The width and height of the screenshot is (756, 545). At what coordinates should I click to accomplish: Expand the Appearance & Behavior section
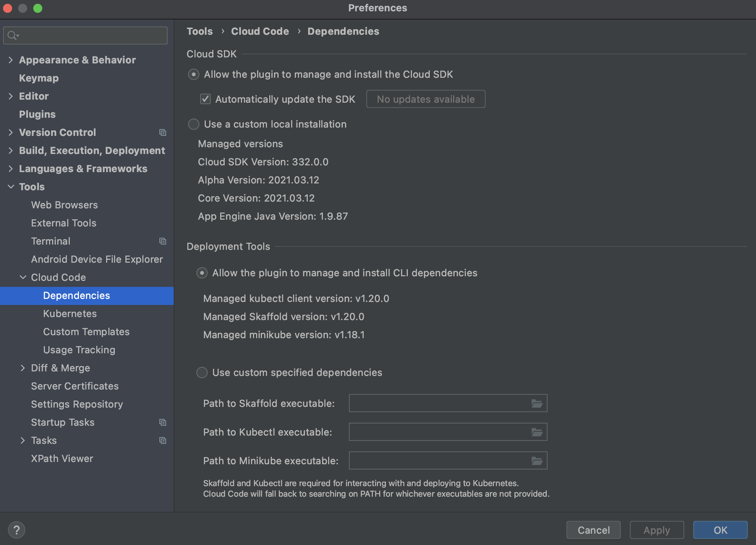pyautogui.click(x=10, y=59)
